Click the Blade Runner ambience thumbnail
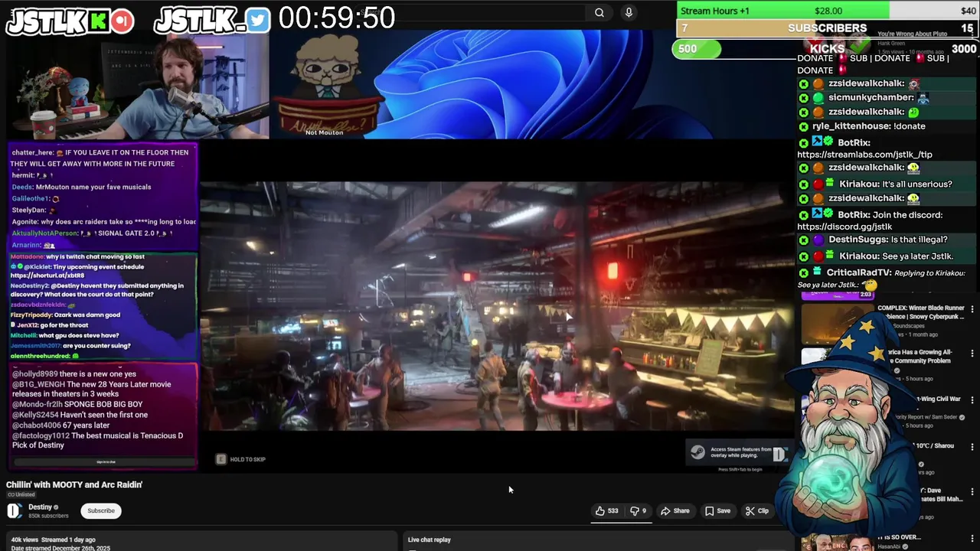 click(x=838, y=325)
